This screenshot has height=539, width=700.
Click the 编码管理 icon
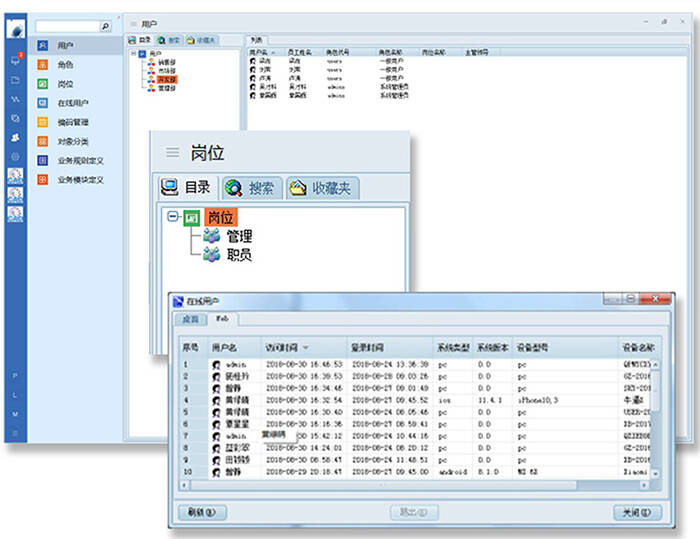(x=43, y=122)
